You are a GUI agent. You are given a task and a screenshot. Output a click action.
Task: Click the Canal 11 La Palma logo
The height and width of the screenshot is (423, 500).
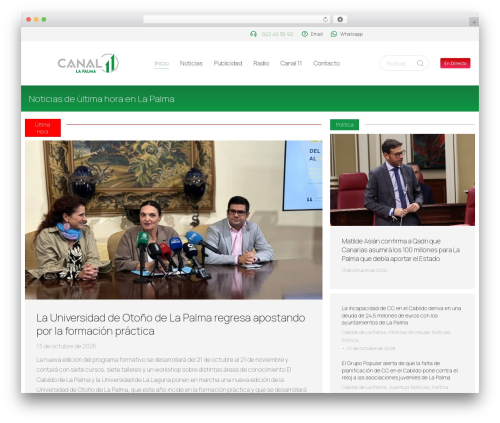[x=88, y=63]
